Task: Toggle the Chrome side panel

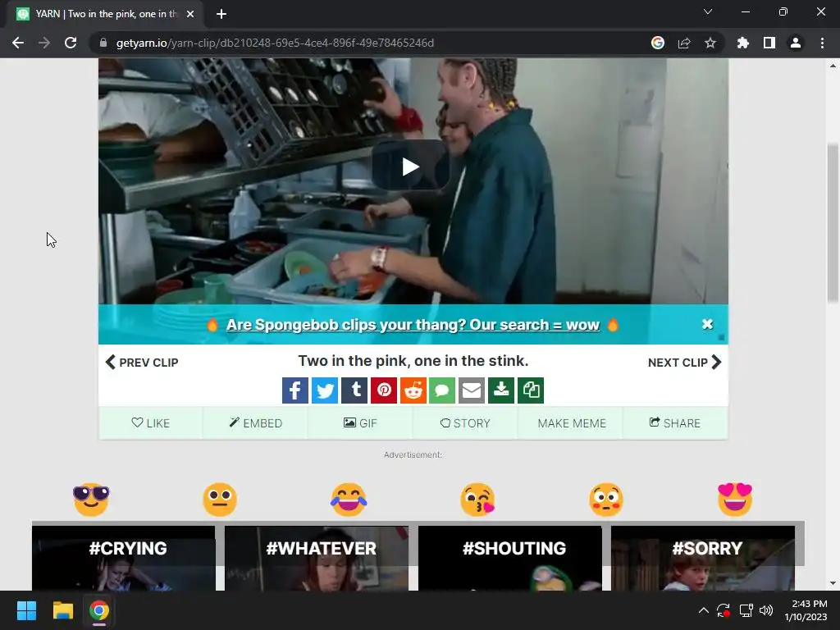Action: click(x=769, y=43)
